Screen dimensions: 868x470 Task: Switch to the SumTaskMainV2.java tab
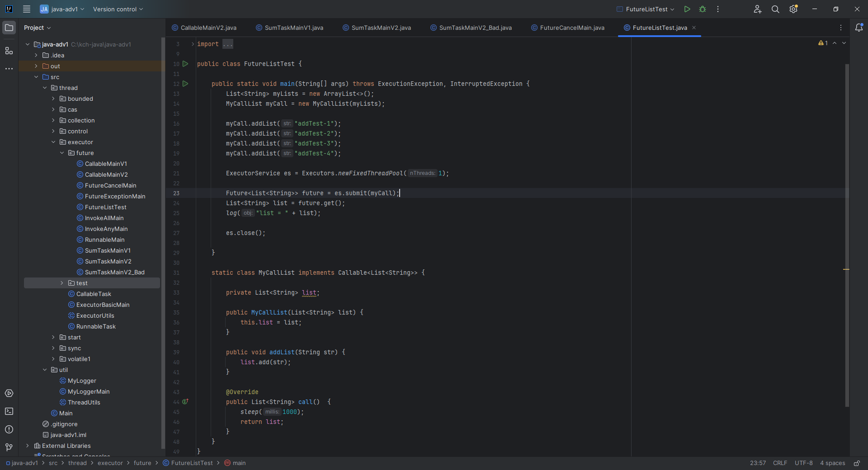click(x=377, y=28)
